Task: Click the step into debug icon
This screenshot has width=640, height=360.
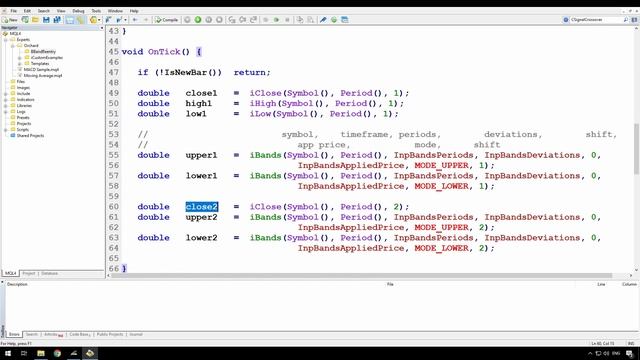Action: tap(232, 20)
